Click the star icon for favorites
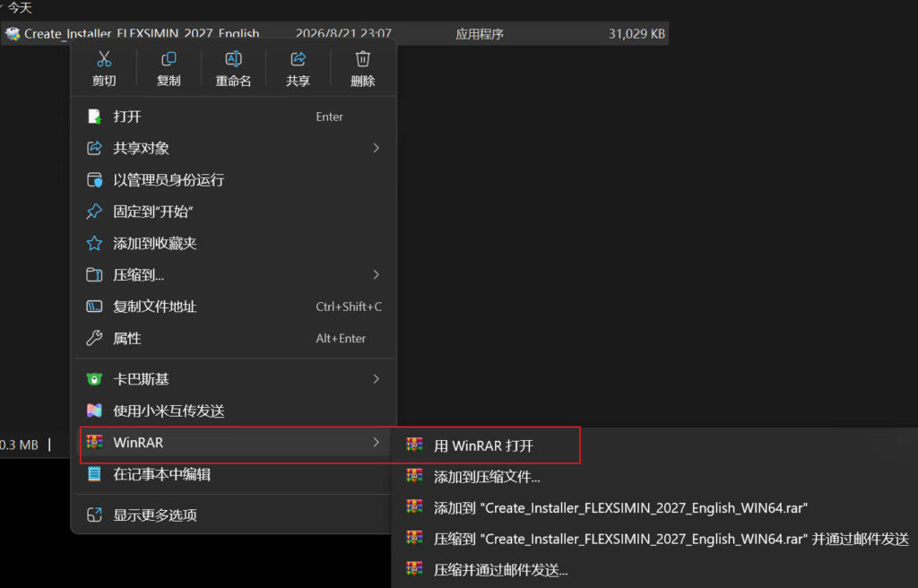Image resolution: width=918 pixels, height=588 pixels. pos(94,243)
